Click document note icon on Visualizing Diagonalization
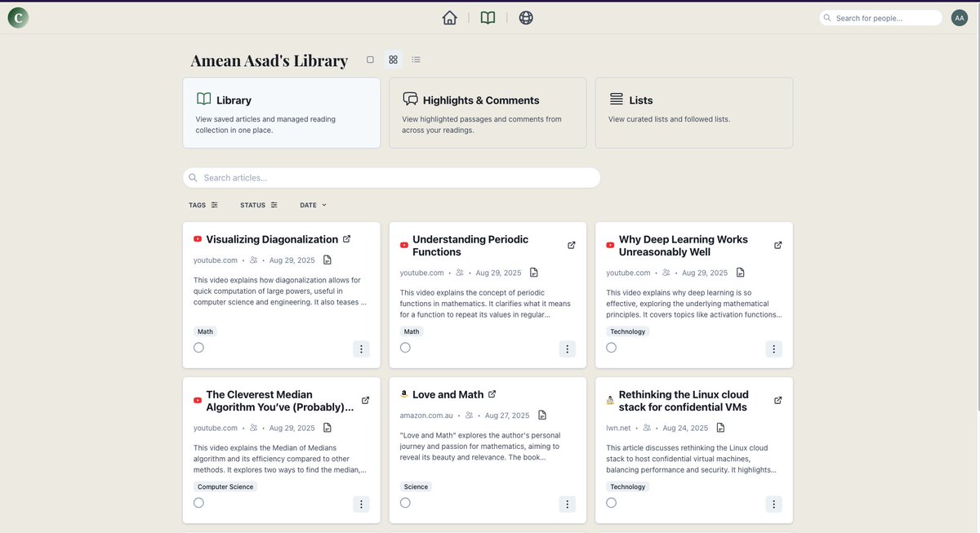 pos(327,260)
